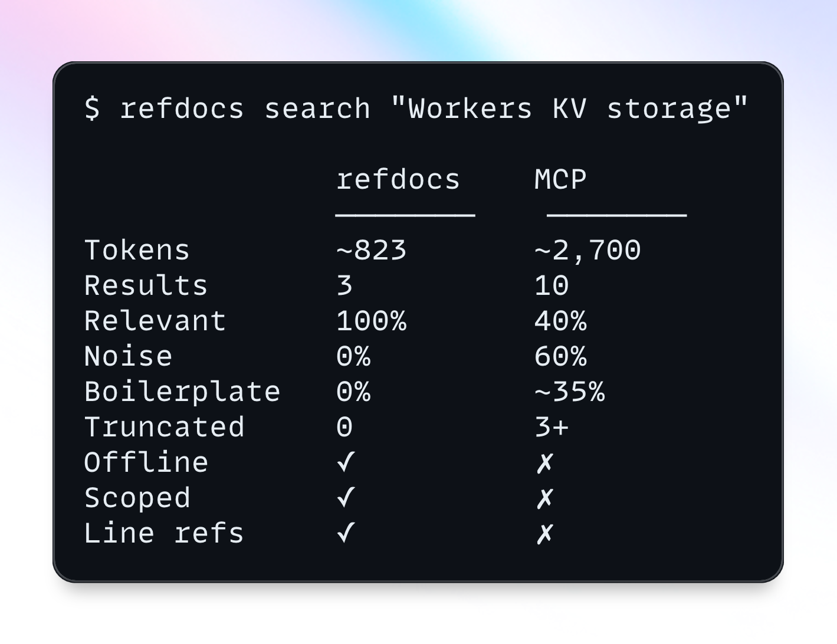Click the checkmark in the Scoped row
Image resolution: width=837 pixels, height=644 pixels.
346,498
